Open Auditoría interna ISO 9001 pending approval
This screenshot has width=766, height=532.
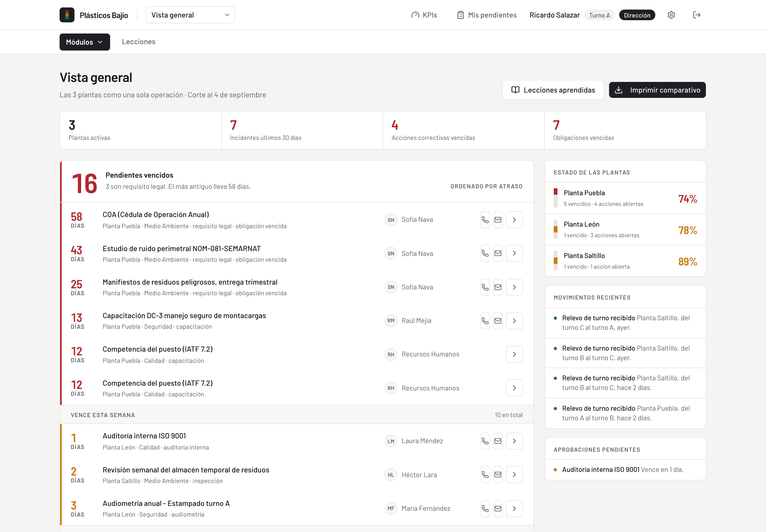(625, 470)
